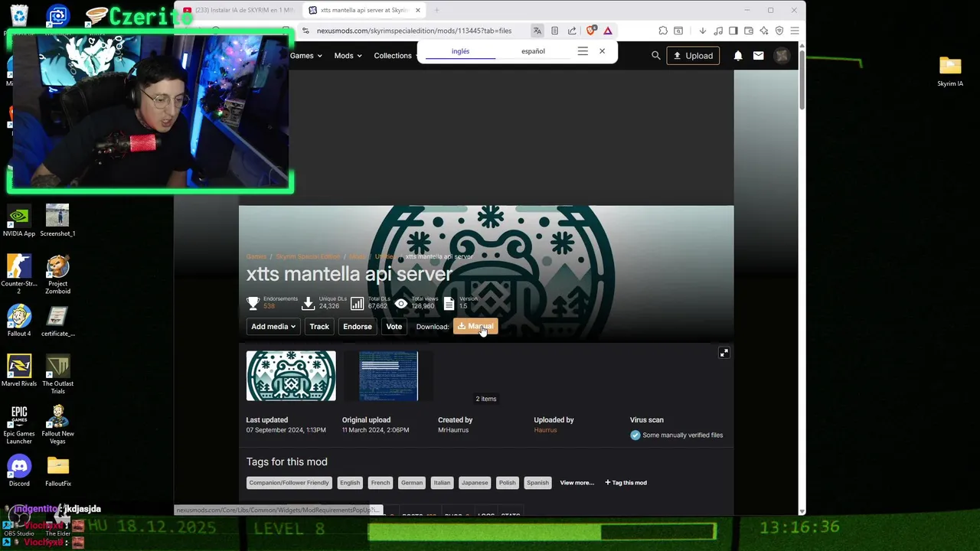Click the translate page icon in address bar
Image resolution: width=980 pixels, height=551 pixels.
pyautogui.click(x=537, y=31)
